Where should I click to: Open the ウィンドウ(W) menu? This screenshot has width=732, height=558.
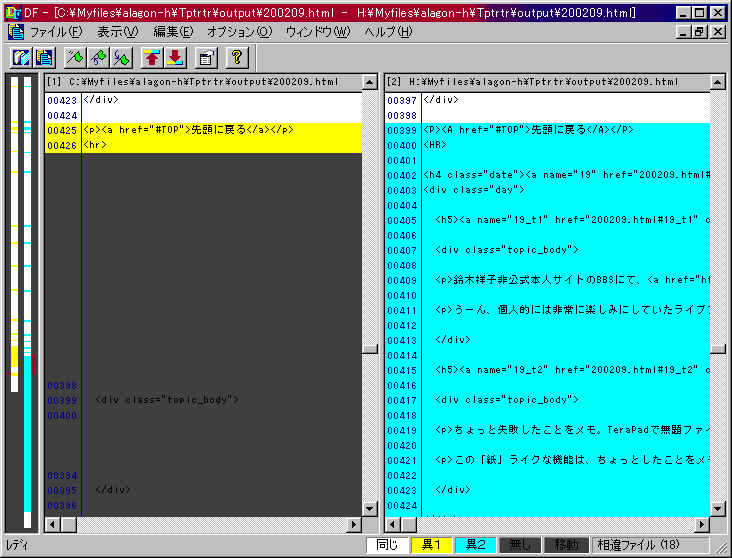(x=318, y=32)
